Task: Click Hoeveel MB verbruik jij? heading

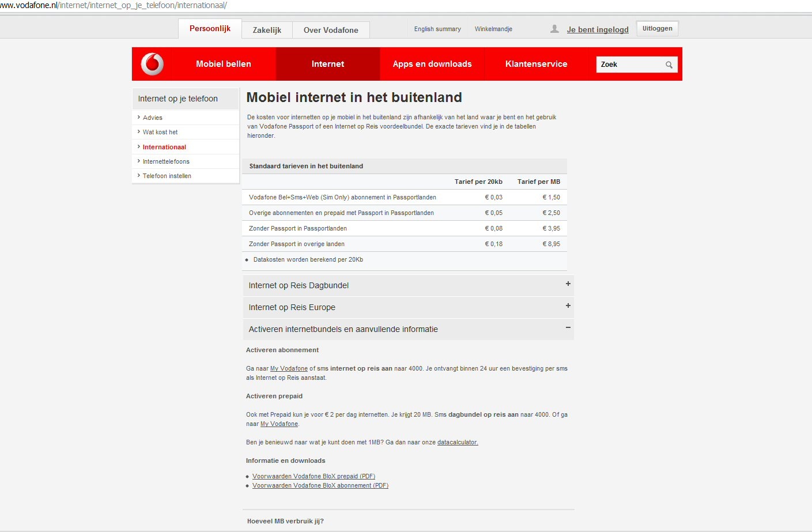Action: [285, 521]
